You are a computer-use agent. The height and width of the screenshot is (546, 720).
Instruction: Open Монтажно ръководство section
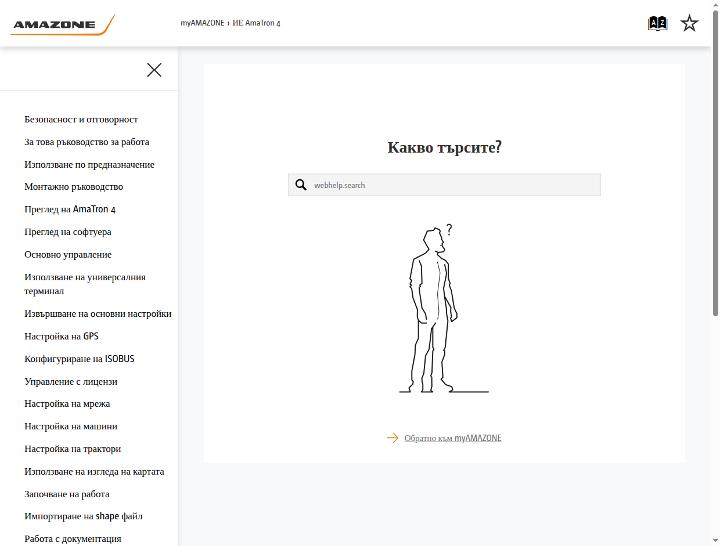click(x=73, y=187)
